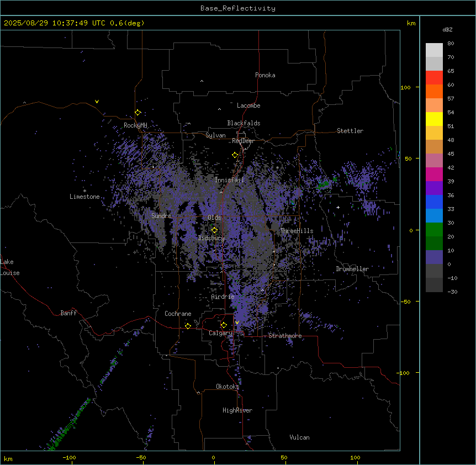Select the ThreeHills label
The image size is (476, 465).
[x=297, y=231]
